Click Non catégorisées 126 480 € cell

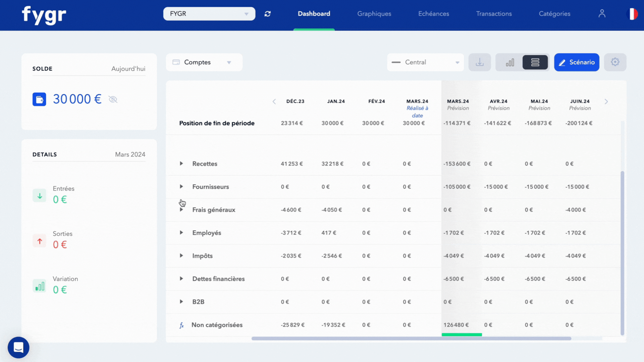point(456,325)
